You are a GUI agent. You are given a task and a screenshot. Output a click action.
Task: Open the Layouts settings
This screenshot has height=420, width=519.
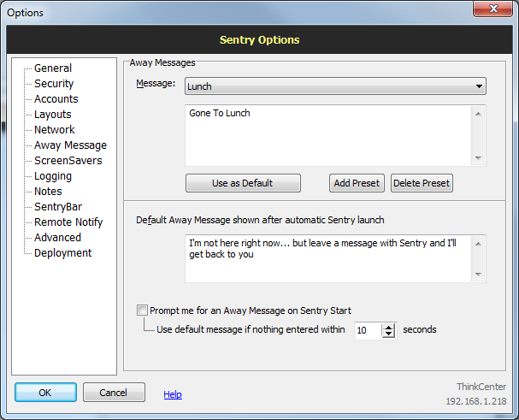click(x=53, y=115)
